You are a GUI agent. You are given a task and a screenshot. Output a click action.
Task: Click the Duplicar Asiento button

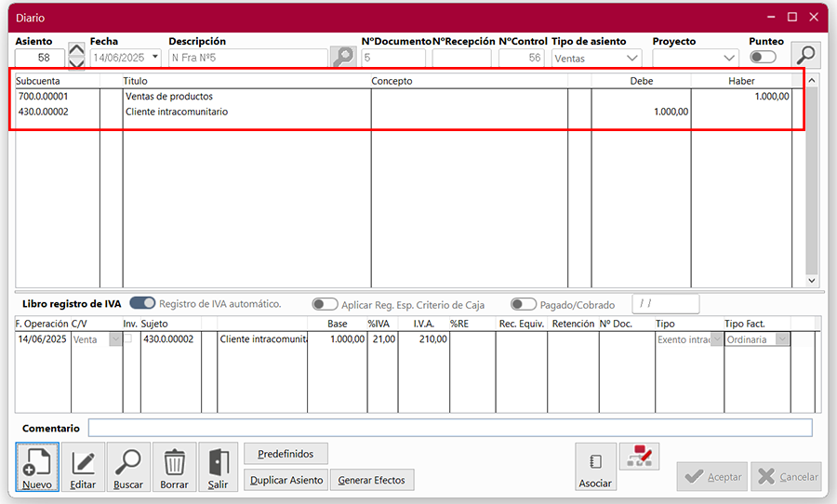tap(286, 480)
